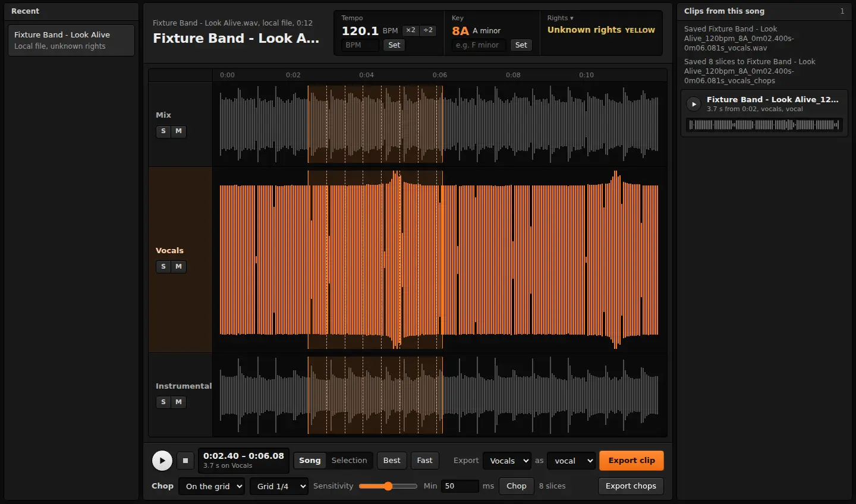
Task: Halve the tempo with the ÷2 button
Action: point(428,30)
